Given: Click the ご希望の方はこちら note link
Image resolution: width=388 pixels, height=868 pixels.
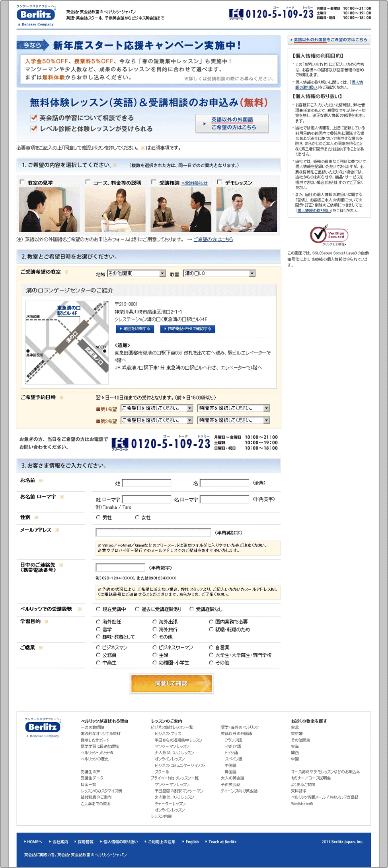Looking at the screenshot, I should tap(213, 239).
